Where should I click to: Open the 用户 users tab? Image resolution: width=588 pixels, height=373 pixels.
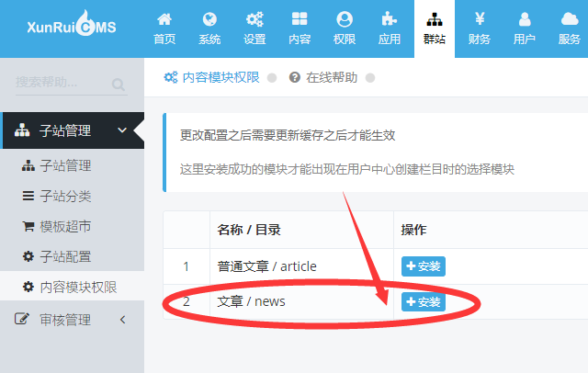pyautogui.click(x=525, y=28)
